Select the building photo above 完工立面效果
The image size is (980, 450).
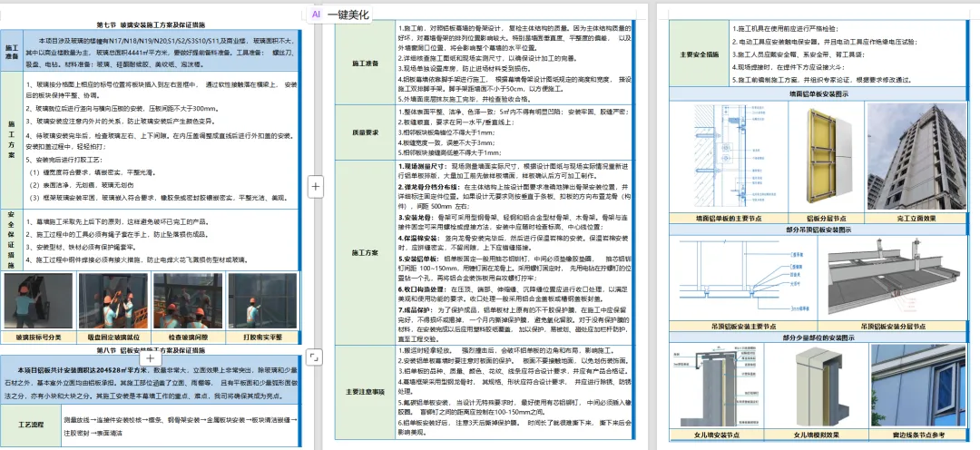pyautogui.click(x=916, y=156)
